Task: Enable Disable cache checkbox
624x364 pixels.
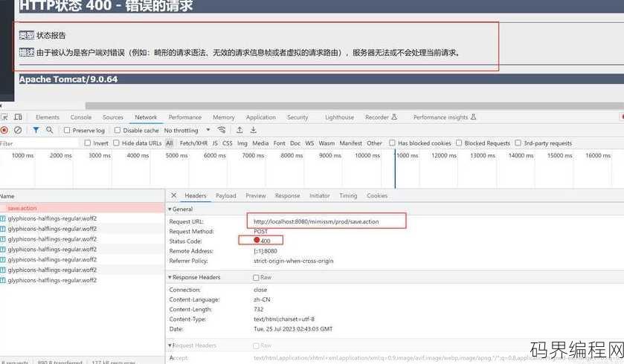Action: click(x=118, y=130)
